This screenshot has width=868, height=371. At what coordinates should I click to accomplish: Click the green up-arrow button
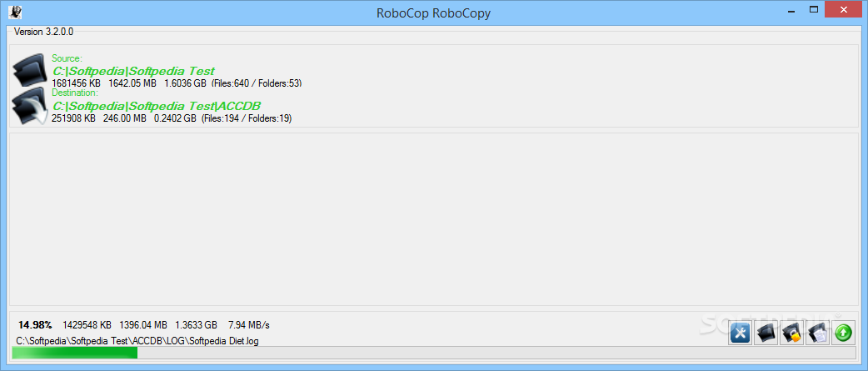click(x=843, y=333)
